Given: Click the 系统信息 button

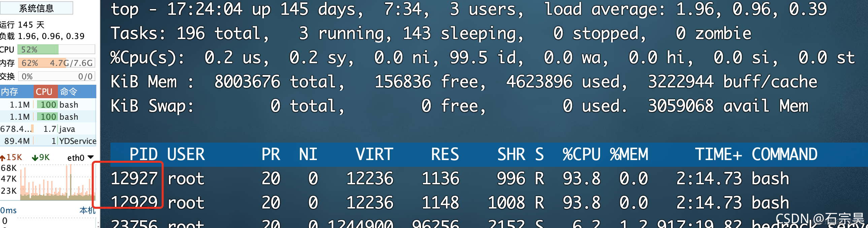Looking at the screenshot, I should click(x=36, y=8).
